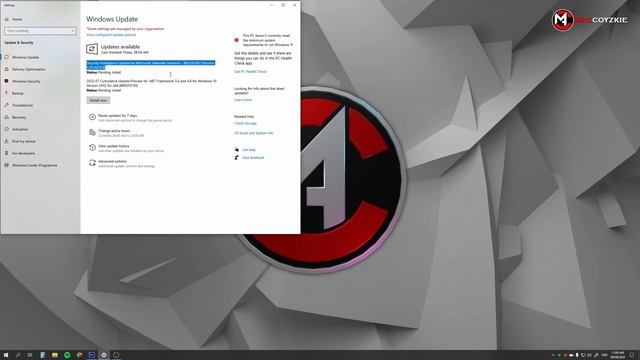
Task: Open For developers settings page
Action: (x=23, y=153)
